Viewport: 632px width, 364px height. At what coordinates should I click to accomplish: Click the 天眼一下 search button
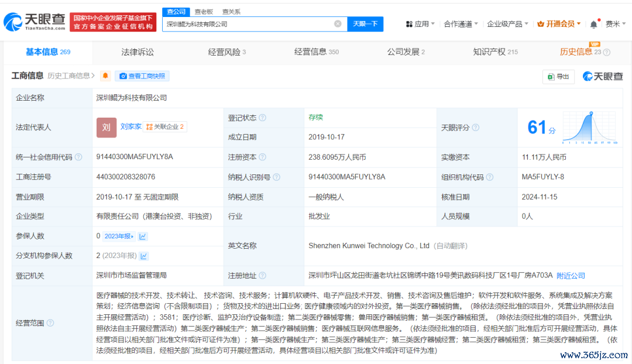coord(365,24)
